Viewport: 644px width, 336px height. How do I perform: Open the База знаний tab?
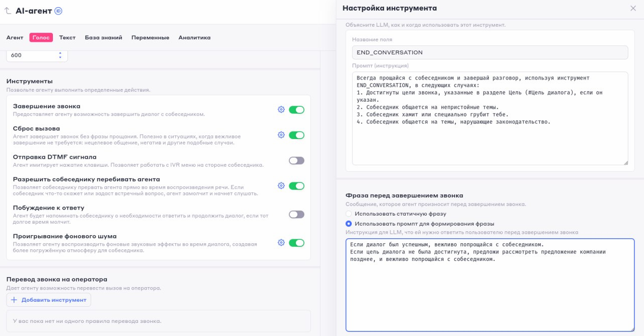103,37
